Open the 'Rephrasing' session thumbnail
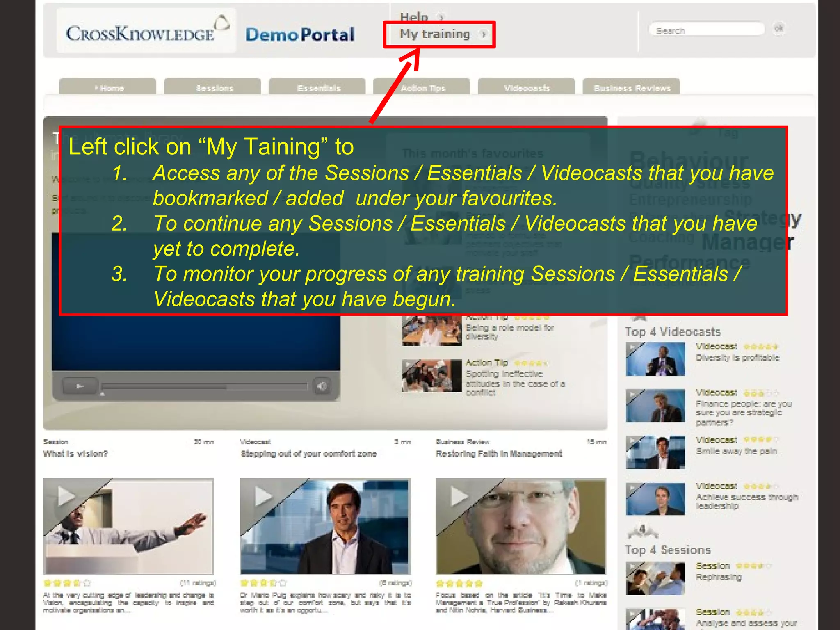 tap(655, 578)
